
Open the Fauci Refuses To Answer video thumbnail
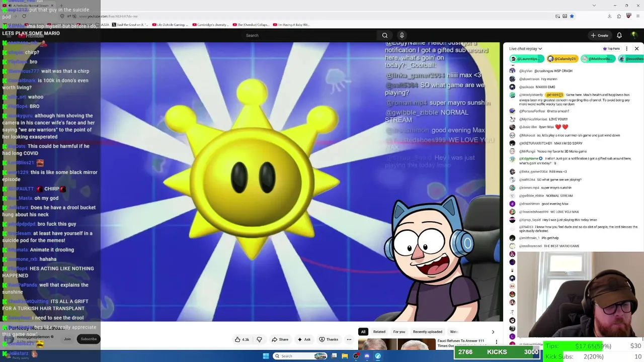(396, 344)
